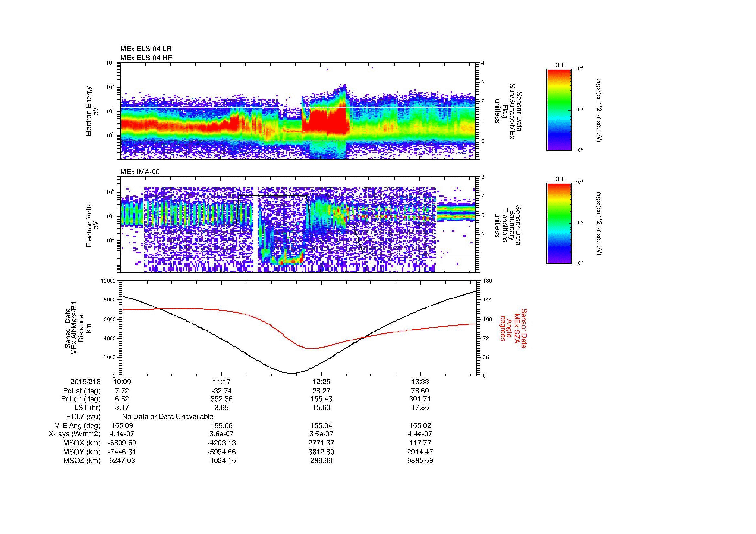Click PdLat value '78.60'
Screen dimensions: 756x534
click(x=420, y=391)
